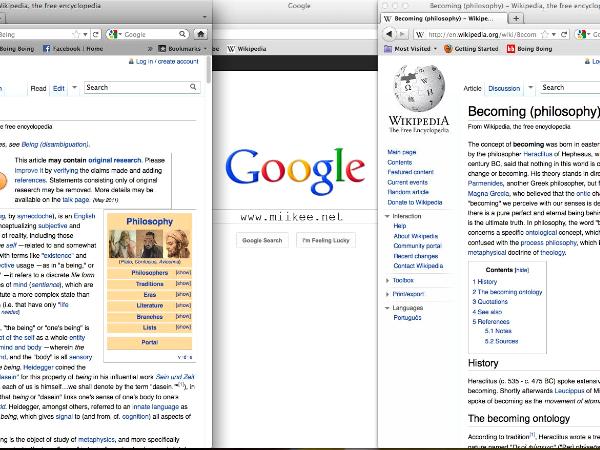
Task: Show the Literature list in Philosophy box
Action: pos(183,305)
